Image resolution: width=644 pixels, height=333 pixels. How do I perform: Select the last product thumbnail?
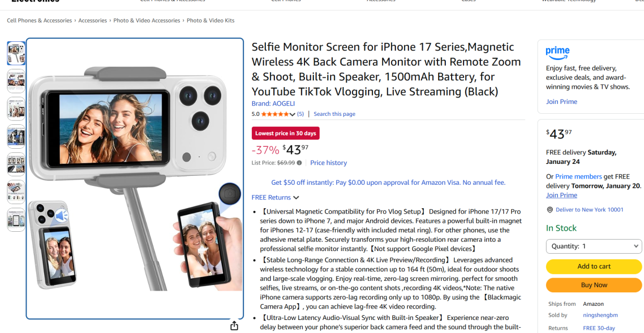point(16,220)
